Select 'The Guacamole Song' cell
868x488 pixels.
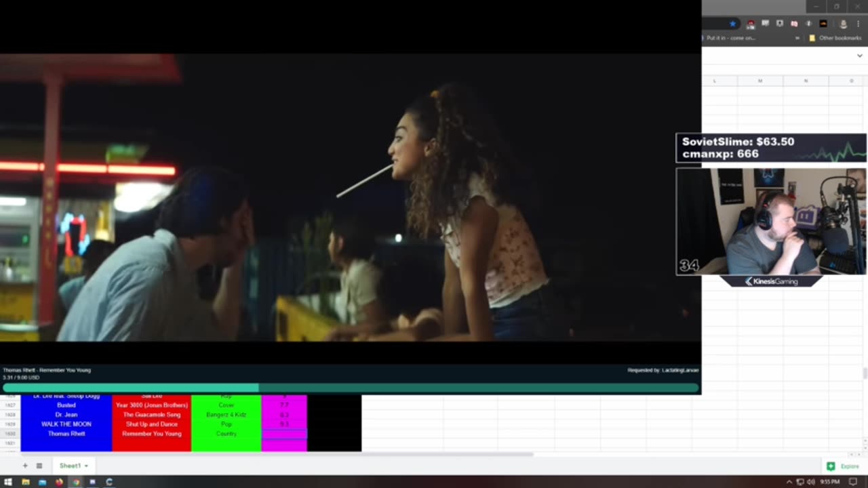[x=151, y=414]
